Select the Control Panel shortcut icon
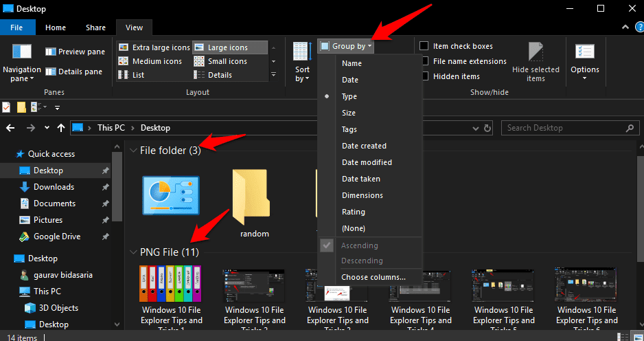Screen dimensions: 644x341 pos(171,196)
